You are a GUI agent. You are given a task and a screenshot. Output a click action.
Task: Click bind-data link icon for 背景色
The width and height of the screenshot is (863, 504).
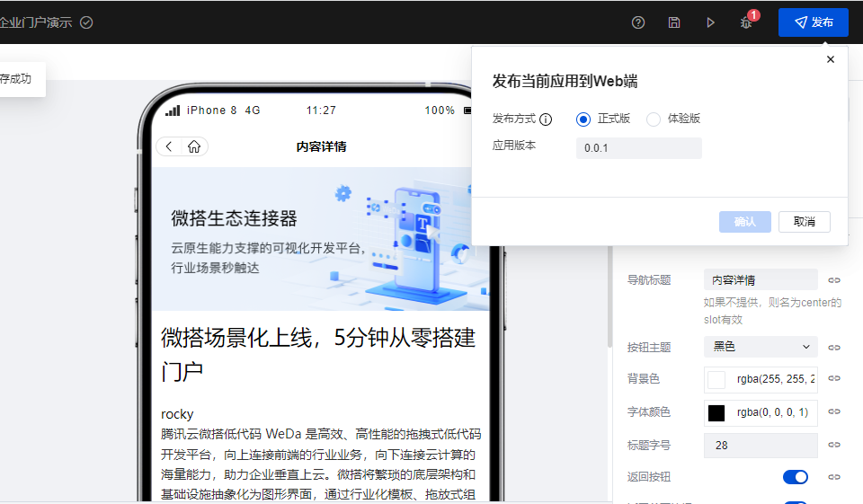tap(834, 378)
